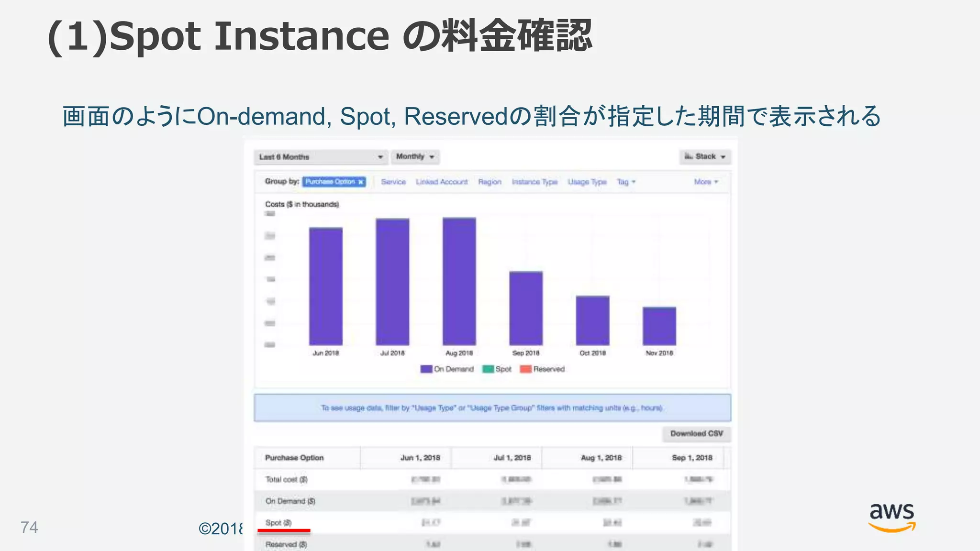
Task: Click the Purchase Option group-by tag
Action: 334,182
